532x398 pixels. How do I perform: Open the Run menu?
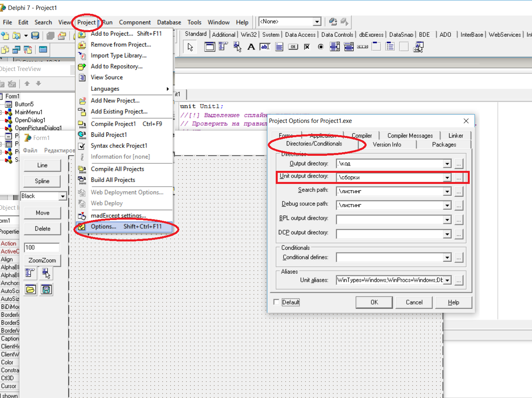[108, 23]
